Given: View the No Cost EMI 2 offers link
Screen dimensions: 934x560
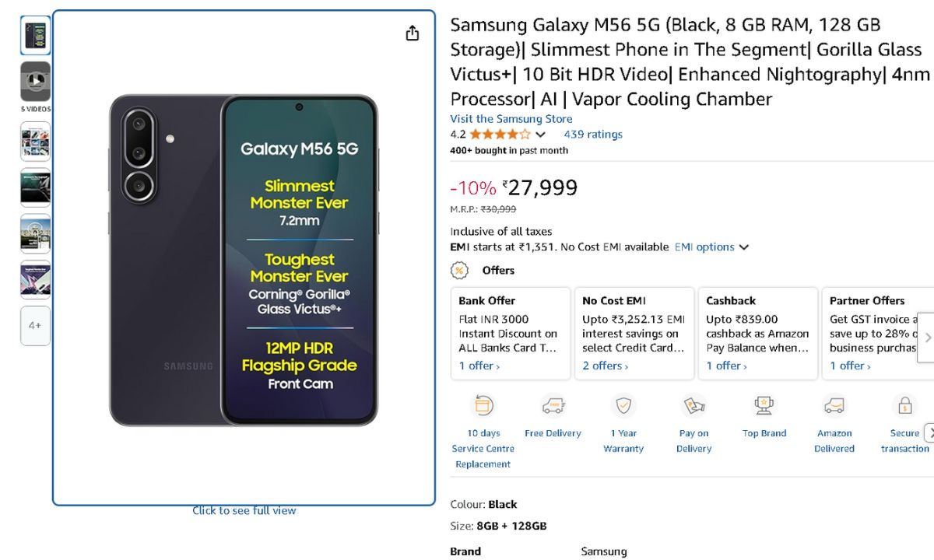Looking at the screenshot, I should 605,366.
